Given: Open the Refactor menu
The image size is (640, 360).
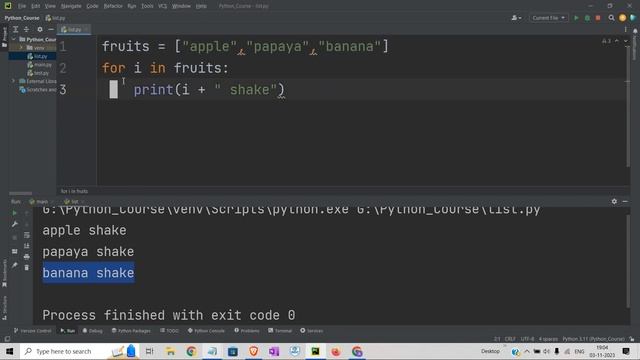Looking at the screenshot, I should point(113,6).
